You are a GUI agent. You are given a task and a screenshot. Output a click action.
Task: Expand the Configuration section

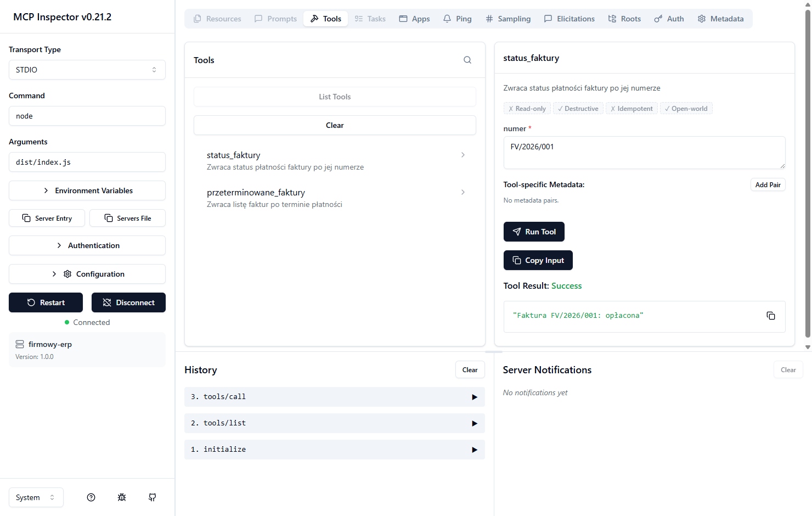point(87,274)
